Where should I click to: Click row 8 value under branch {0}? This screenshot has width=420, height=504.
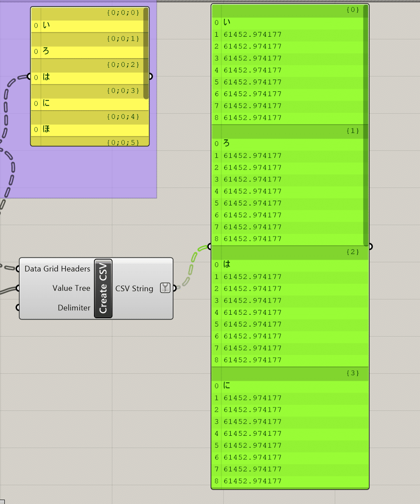point(253,118)
